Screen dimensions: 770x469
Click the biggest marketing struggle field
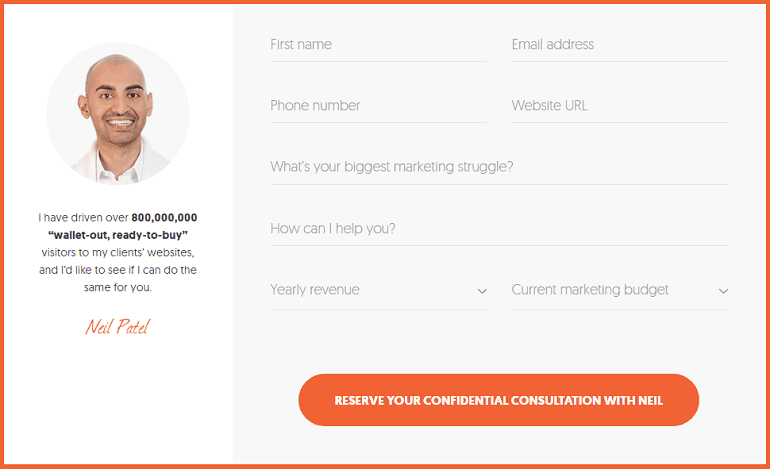click(499, 167)
